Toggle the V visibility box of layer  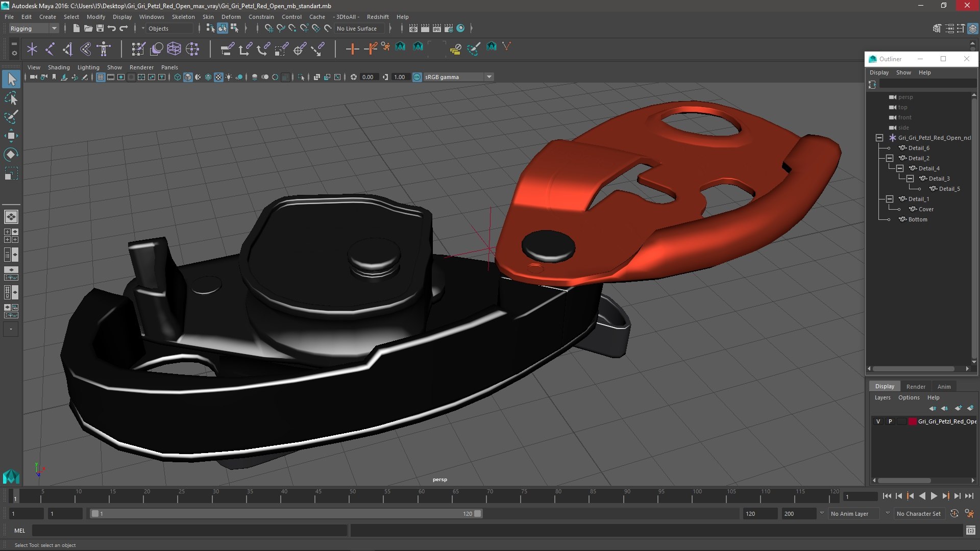pyautogui.click(x=878, y=421)
